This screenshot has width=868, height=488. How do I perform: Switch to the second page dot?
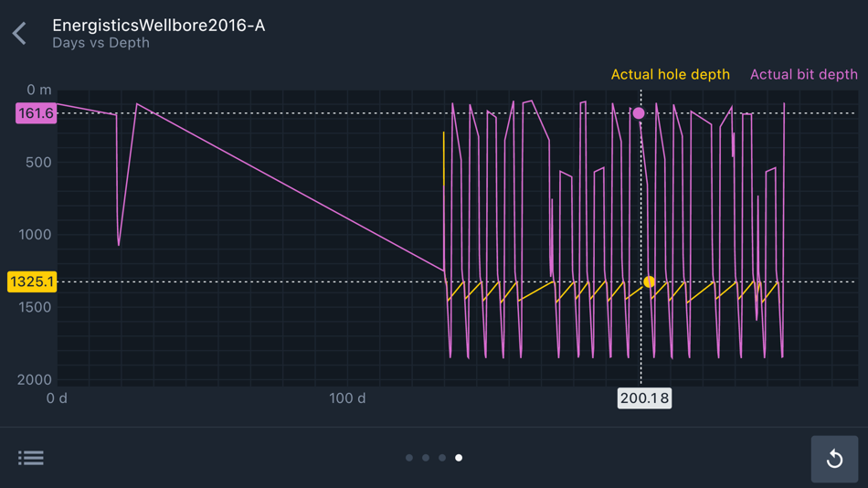tap(426, 458)
